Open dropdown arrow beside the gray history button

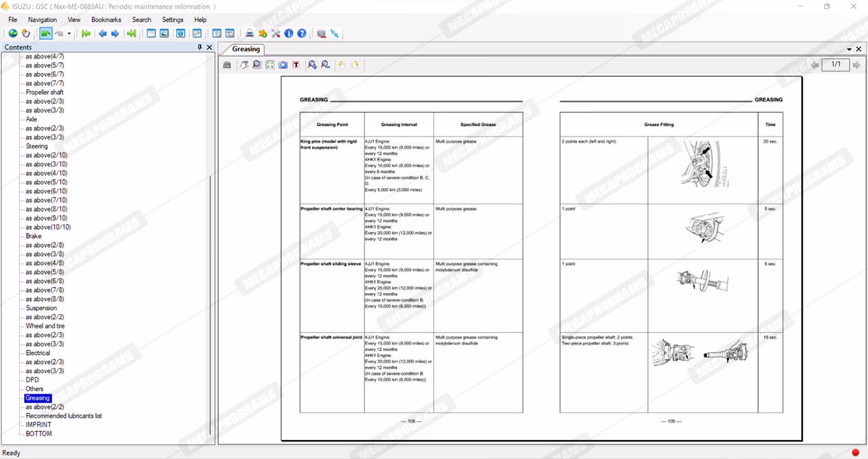click(x=69, y=34)
